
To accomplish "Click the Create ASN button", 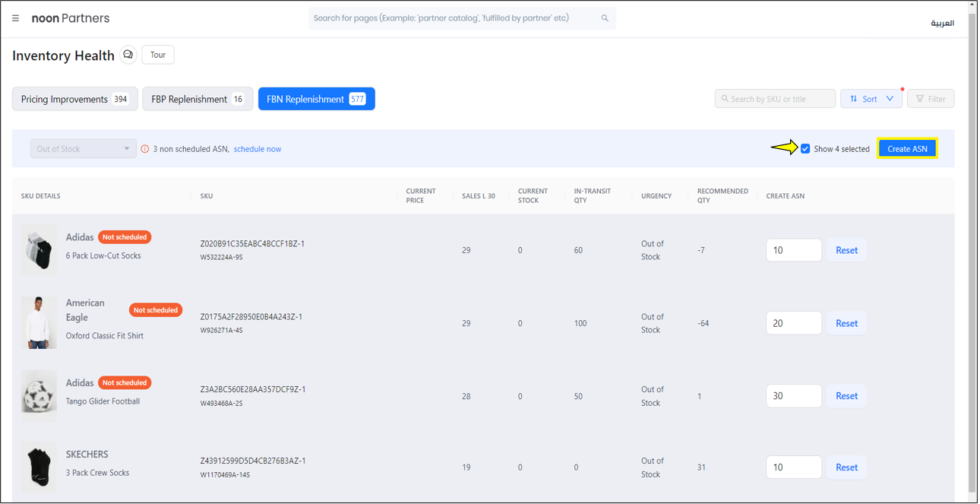I will pyautogui.click(x=907, y=149).
